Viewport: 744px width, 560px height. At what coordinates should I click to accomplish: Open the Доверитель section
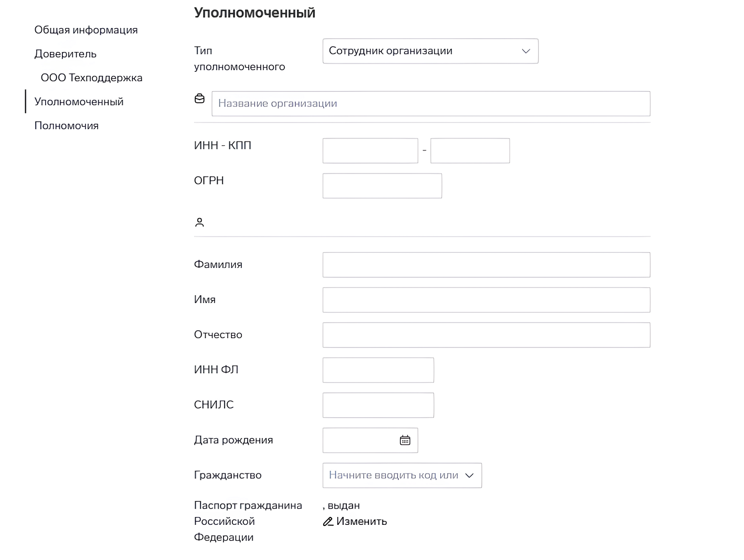coord(66,54)
